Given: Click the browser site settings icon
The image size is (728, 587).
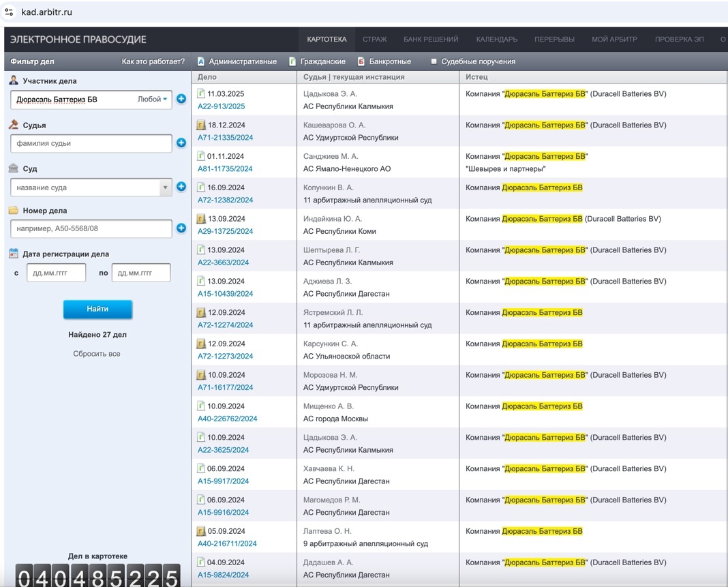Looking at the screenshot, I should point(9,12).
